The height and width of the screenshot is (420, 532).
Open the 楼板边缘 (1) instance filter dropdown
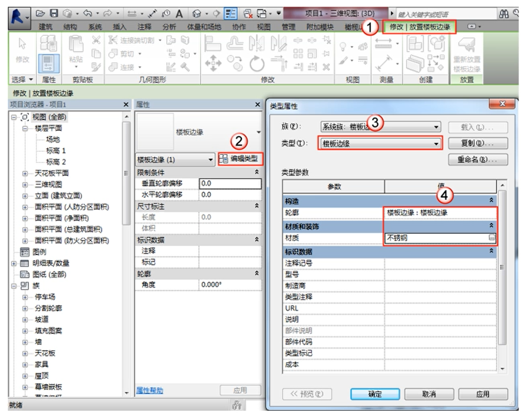click(x=211, y=160)
